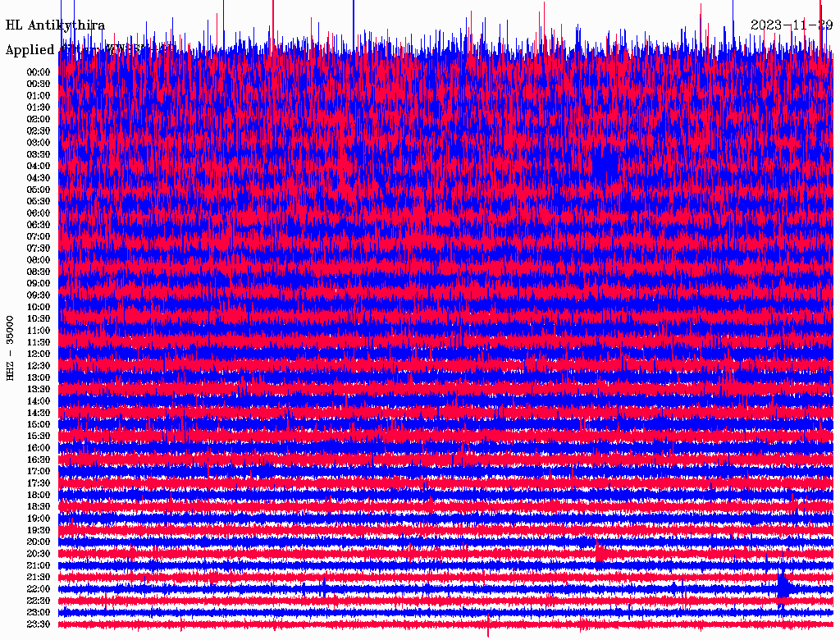840x640 pixels.
Task: Select the 19:30 time label
Action: click(39, 531)
